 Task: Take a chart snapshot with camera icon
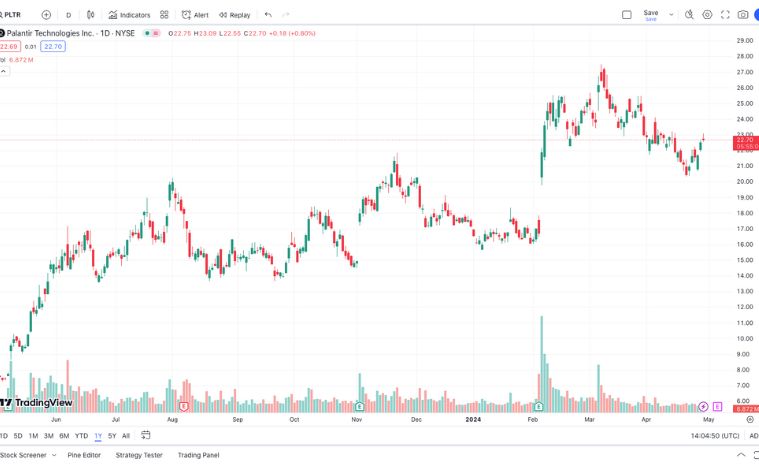[743, 15]
